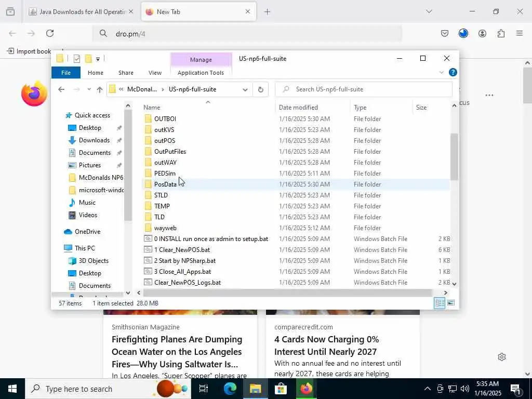Image resolution: width=532 pixels, height=399 pixels.
Task: Click the file list horizontal scrollbar
Action: click(287, 292)
